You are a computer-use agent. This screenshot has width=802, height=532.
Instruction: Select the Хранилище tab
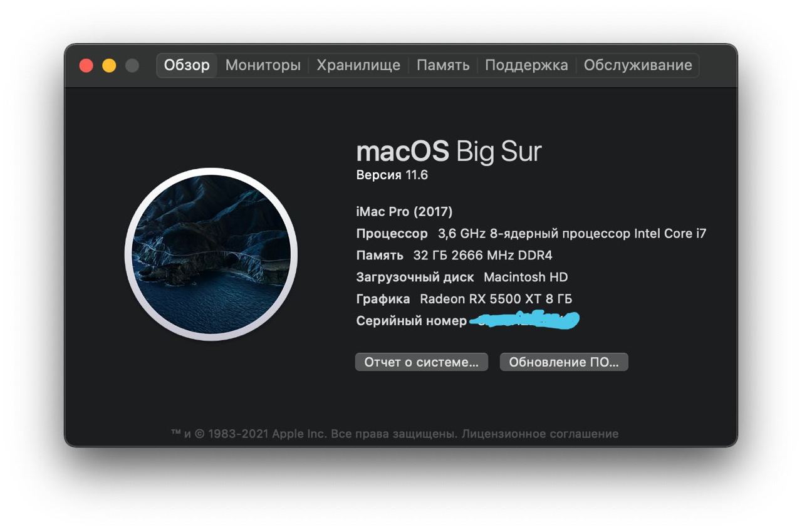(358, 65)
